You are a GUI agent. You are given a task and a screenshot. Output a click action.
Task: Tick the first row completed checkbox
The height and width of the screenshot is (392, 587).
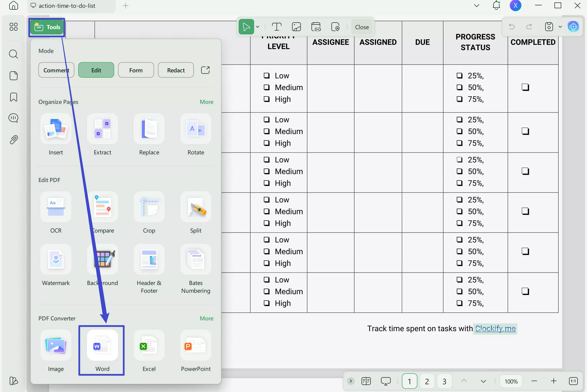(525, 87)
